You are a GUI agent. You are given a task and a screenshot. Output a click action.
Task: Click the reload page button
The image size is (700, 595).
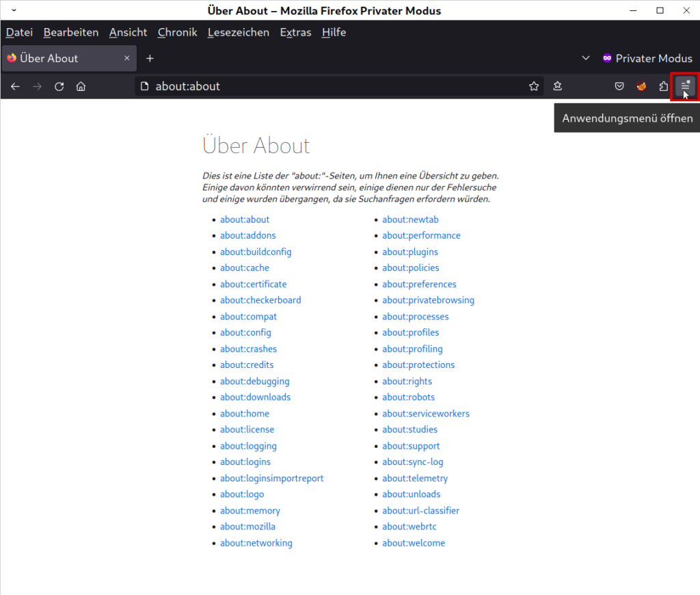click(59, 86)
